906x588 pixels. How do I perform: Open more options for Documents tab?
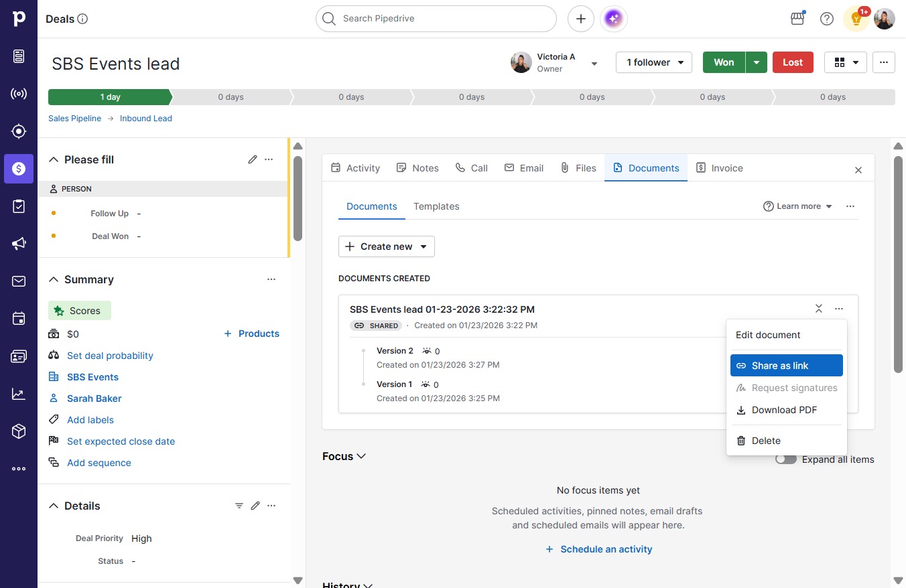850,206
